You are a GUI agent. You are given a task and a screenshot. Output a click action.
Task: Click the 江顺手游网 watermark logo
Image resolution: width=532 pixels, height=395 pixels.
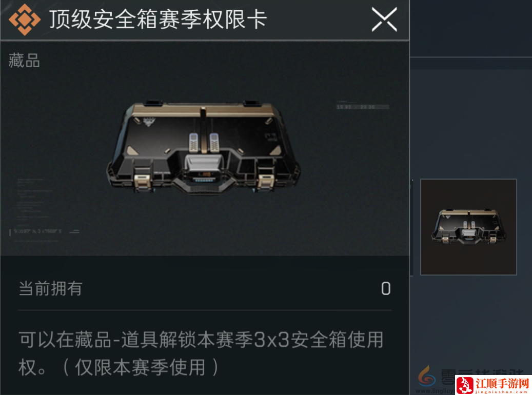tap(494, 385)
